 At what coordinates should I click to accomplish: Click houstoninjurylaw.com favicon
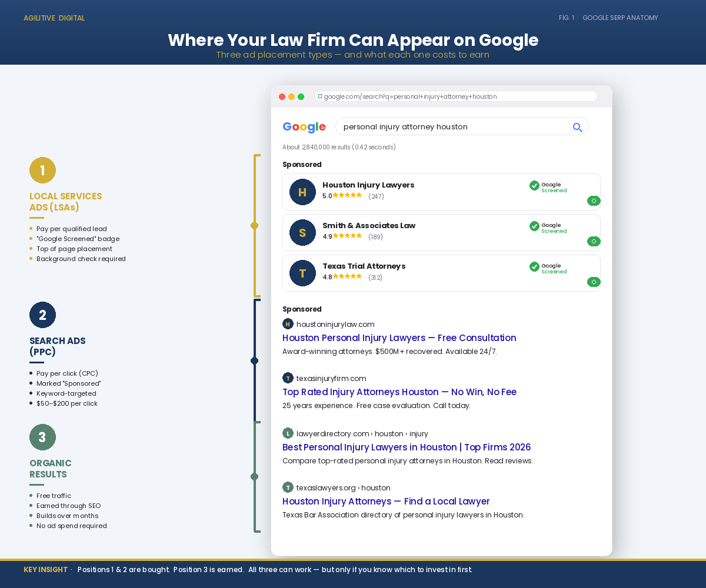coord(288,324)
